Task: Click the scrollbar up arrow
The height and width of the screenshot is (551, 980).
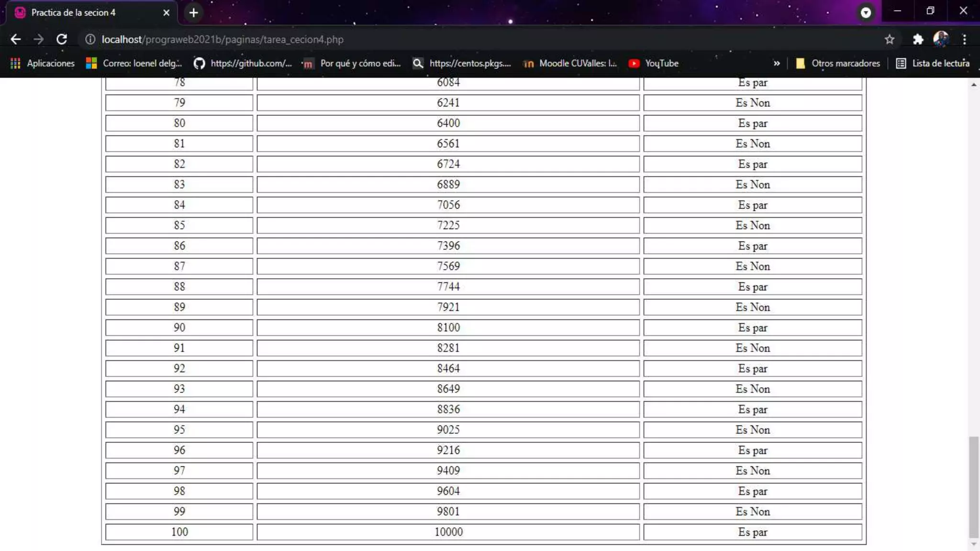Action: [974, 85]
